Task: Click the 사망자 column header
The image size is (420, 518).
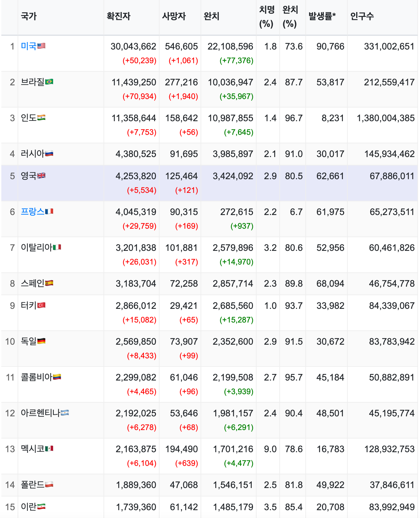Action: click(174, 16)
